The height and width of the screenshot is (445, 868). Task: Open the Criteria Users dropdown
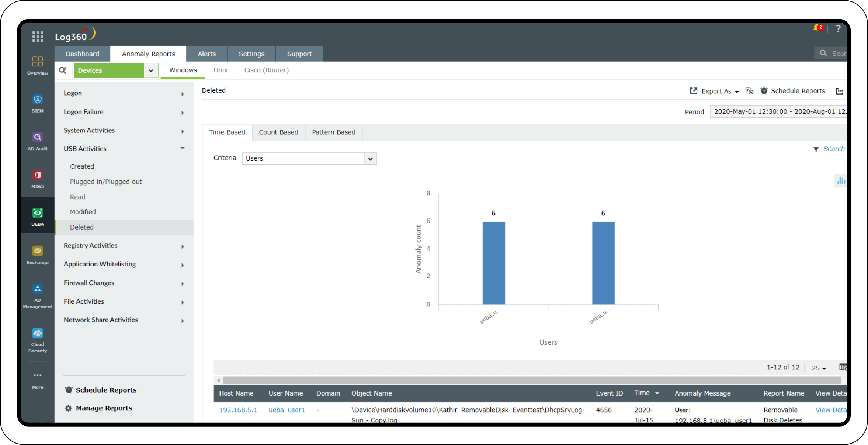[x=370, y=158]
